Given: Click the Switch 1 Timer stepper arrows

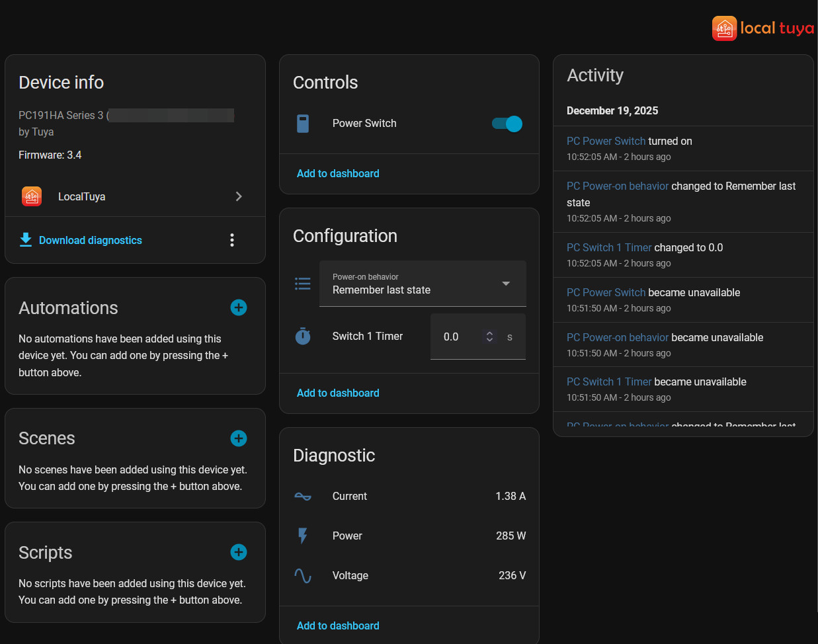Looking at the screenshot, I should pyautogui.click(x=489, y=337).
